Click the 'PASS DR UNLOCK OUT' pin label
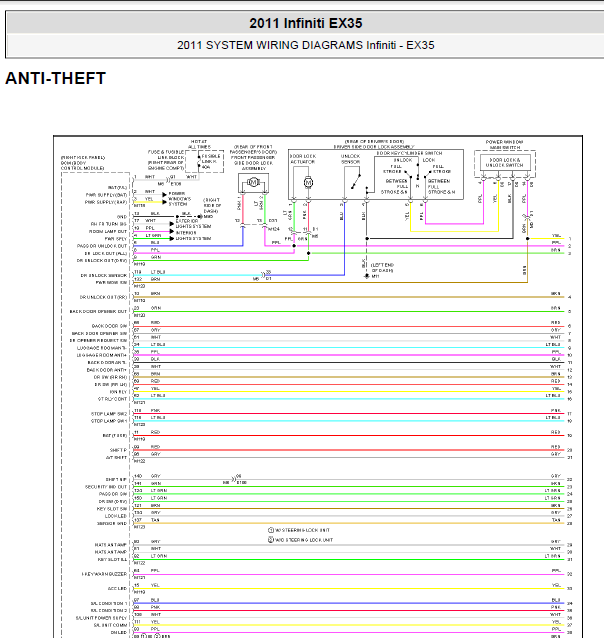This screenshot has height=638, width=604. point(102,246)
